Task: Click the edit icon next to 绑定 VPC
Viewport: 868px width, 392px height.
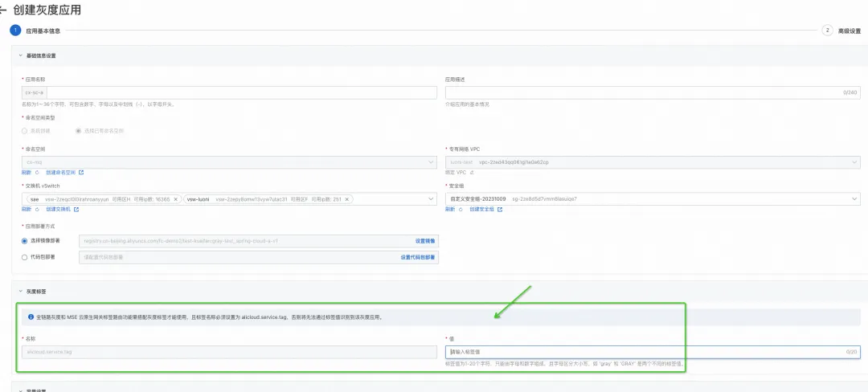Action: coord(473,173)
